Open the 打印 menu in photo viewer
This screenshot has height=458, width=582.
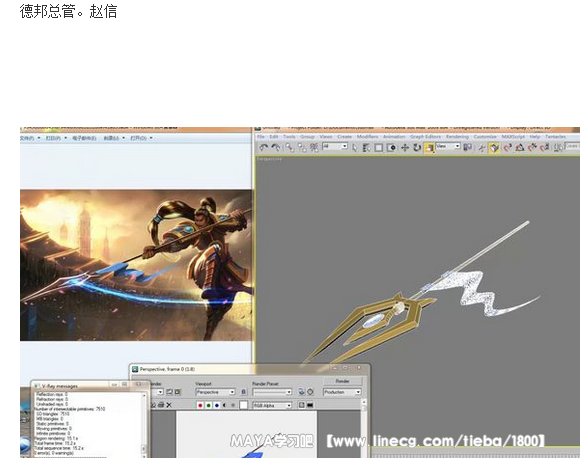coord(56,138)
